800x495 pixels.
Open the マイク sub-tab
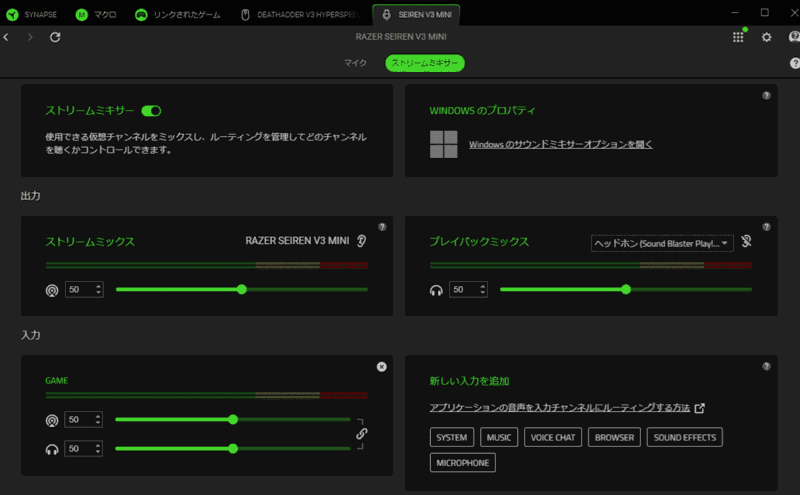point(355,63)
